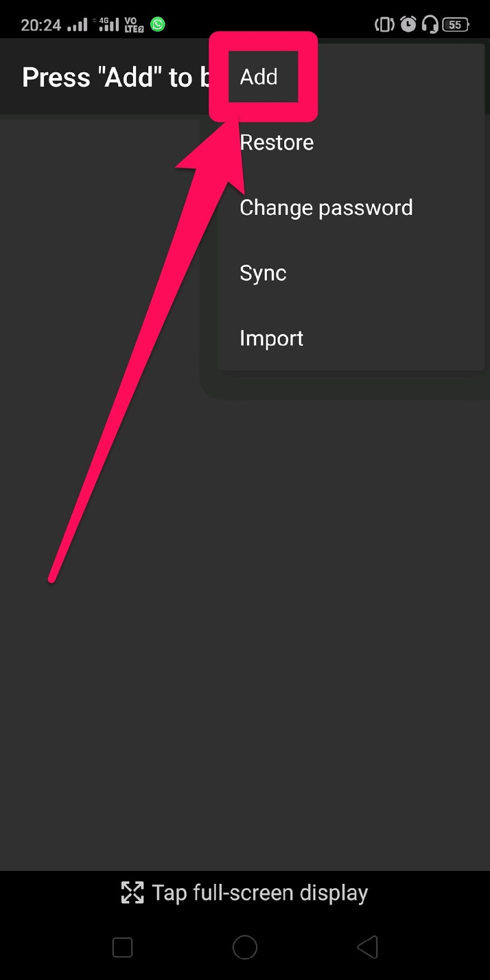Tap the 4G signal strength icon
This screenshot has height=980, width=490.
click(107, 24)
